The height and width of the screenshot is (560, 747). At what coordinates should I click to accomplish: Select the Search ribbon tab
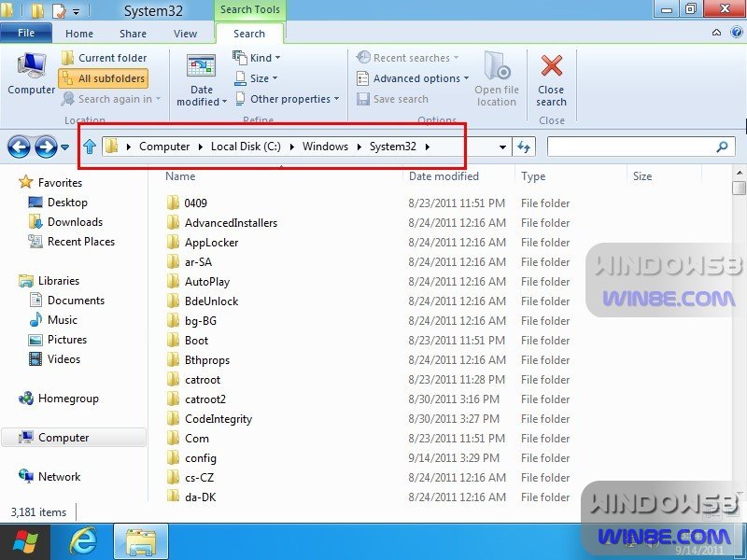(x=249, y=34)
